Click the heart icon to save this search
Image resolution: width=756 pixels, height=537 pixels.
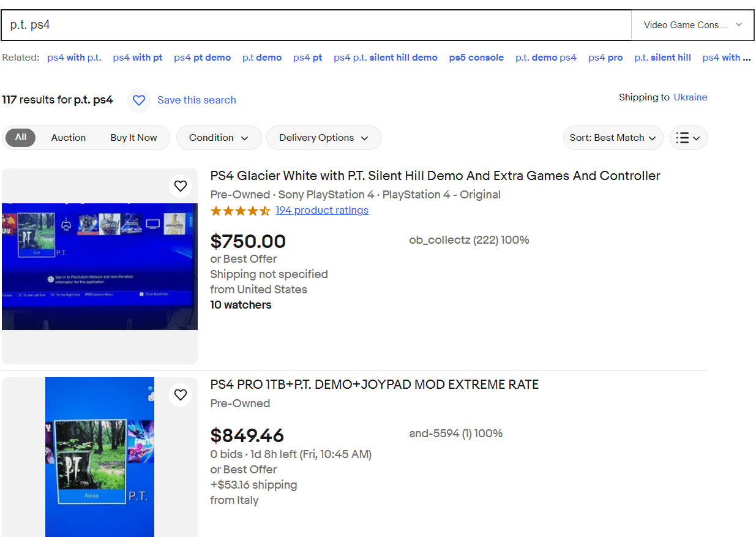[x=139, y=100]
